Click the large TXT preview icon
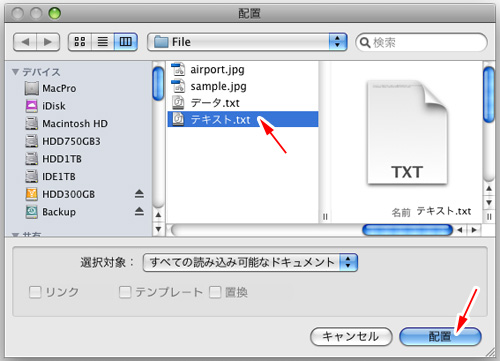 [407, 132]
